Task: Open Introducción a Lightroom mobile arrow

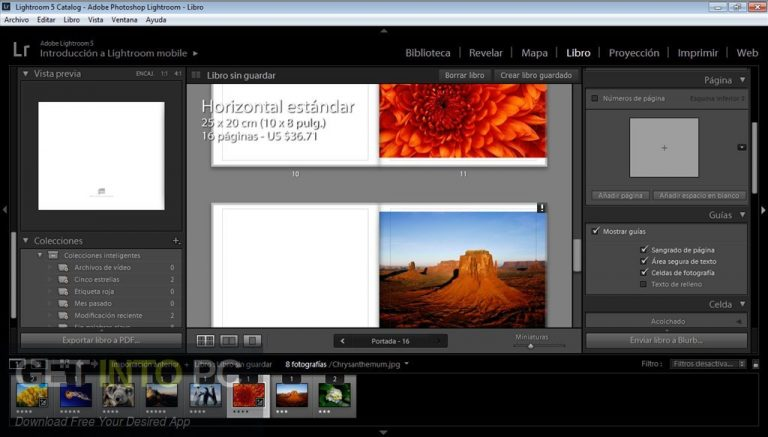Action: tap(195, 53)
